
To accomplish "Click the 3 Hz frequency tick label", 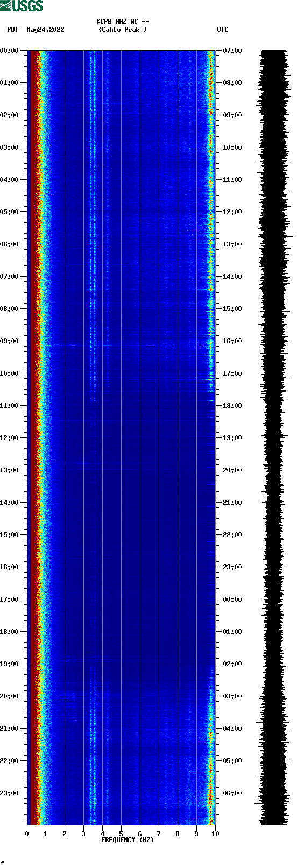I will click(x=83, y=834).
